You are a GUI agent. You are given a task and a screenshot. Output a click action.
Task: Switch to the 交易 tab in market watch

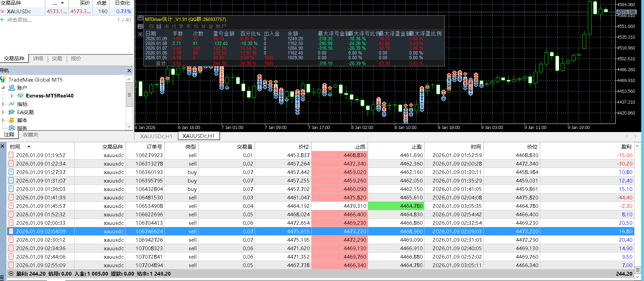point(57,59)
